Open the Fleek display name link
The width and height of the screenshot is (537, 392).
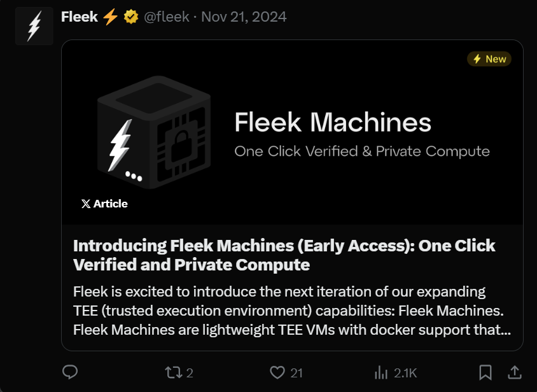[x=79, y=17]
